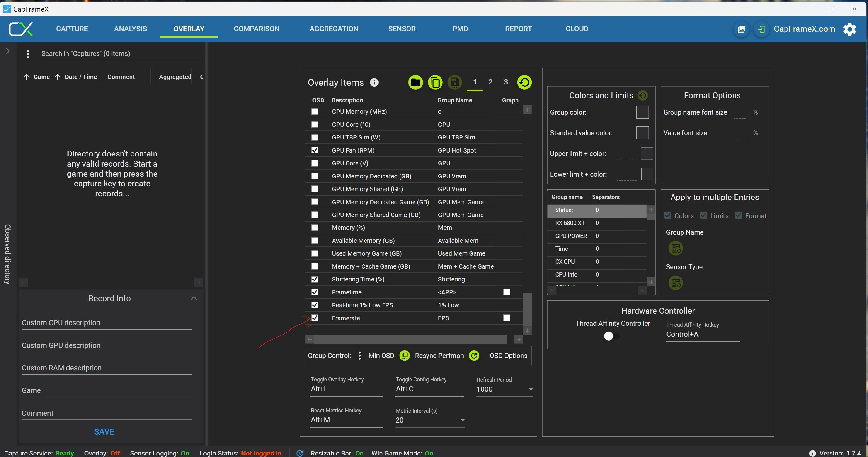Click the Group color swatch

coord(642,112)
